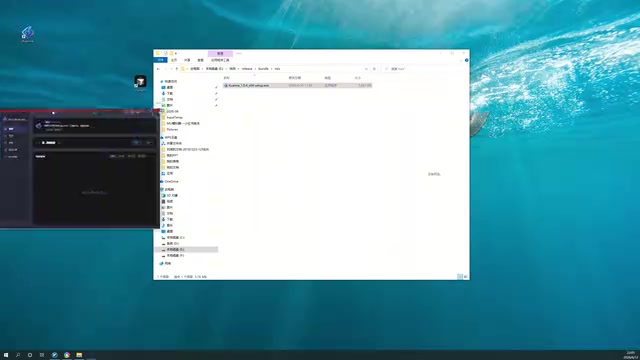Open Task View on taskbar
Screen dimensions: 640x360
tap(42, 355)
